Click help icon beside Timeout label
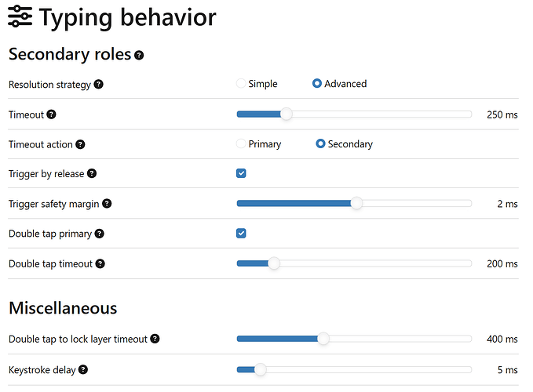The image size is (533, 392). coord(51,114)
